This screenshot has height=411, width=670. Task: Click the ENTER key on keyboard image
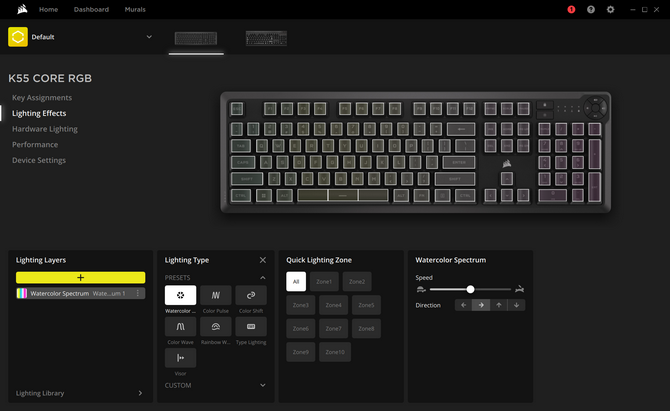[459, 162]
